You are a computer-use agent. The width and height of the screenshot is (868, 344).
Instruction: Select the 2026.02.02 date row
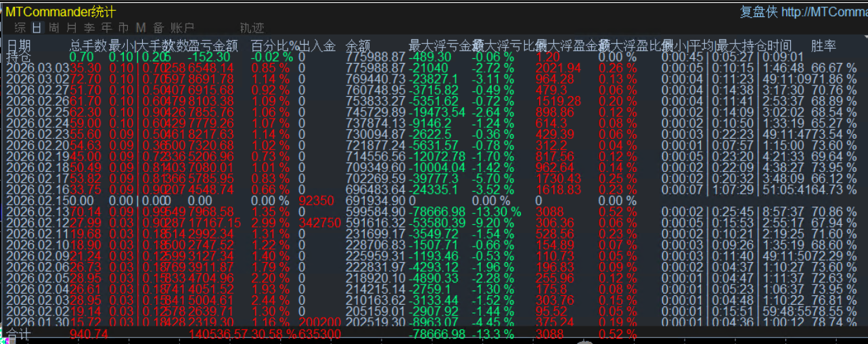(x=37, y=311)
